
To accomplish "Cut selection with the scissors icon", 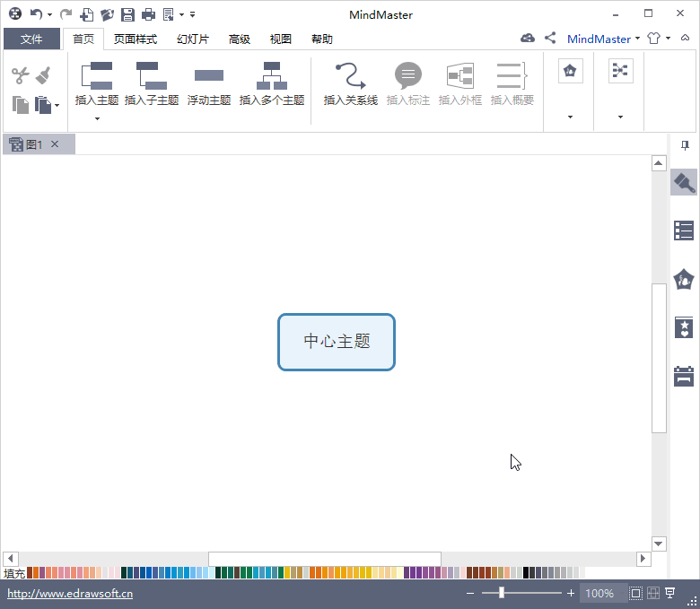I will [20, 75].
